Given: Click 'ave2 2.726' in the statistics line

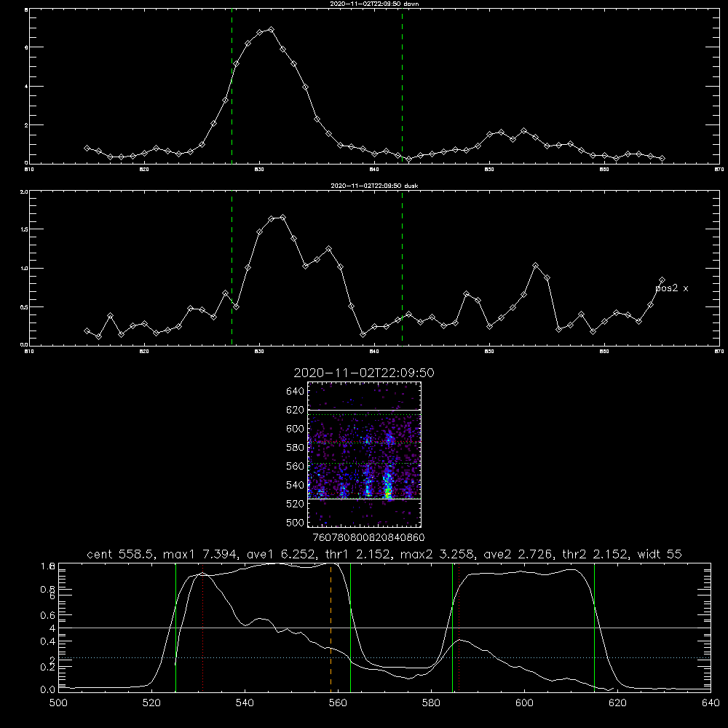Looking at the screenshot, I should click(520, 554).
